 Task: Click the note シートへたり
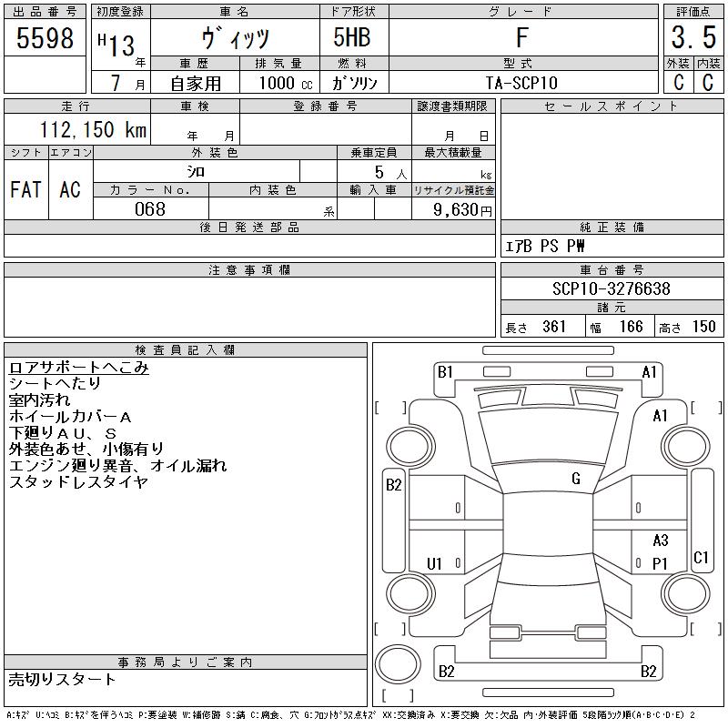pos(55,383)
